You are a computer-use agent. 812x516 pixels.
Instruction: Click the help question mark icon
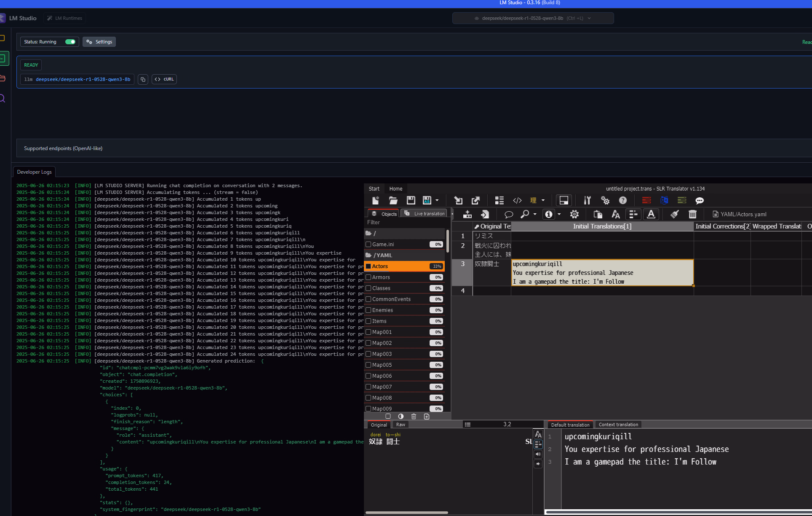coord(623,201)
